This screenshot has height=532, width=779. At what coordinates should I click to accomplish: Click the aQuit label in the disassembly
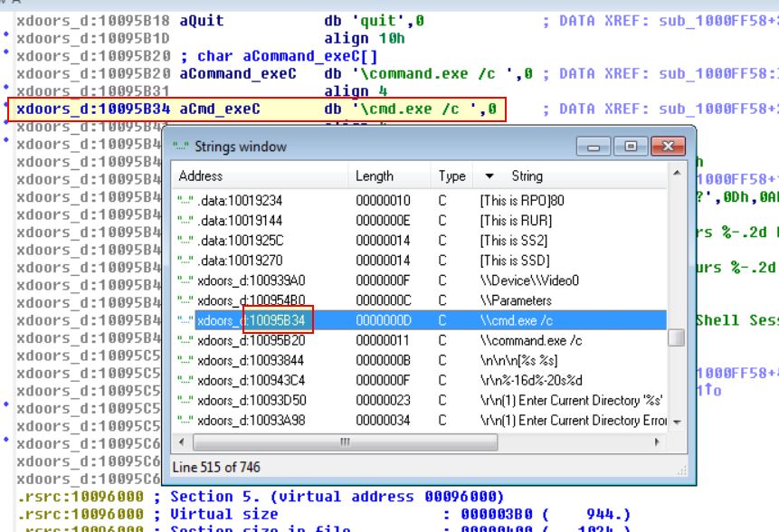(x=201, y=21)
